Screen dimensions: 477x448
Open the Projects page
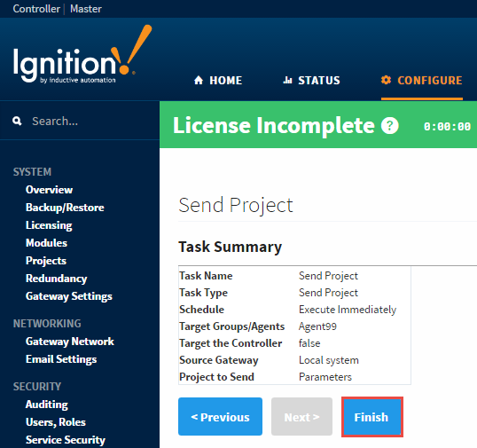[46, 261]
